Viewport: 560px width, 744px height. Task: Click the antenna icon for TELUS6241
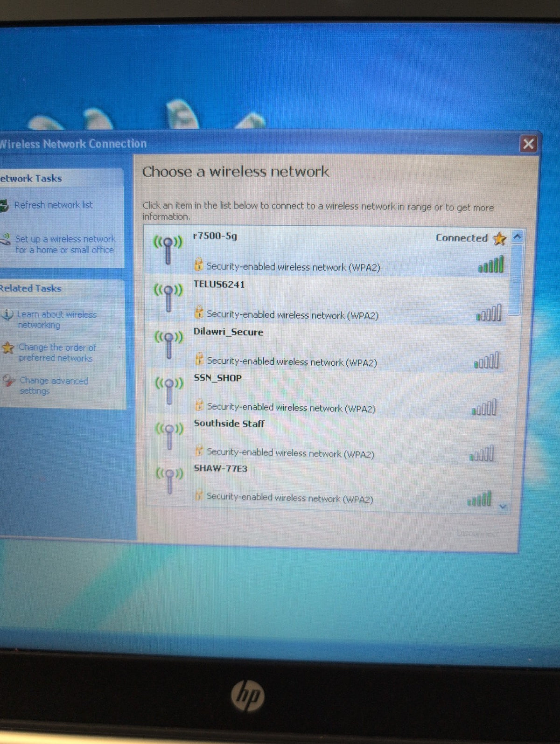tap(169, 298)
